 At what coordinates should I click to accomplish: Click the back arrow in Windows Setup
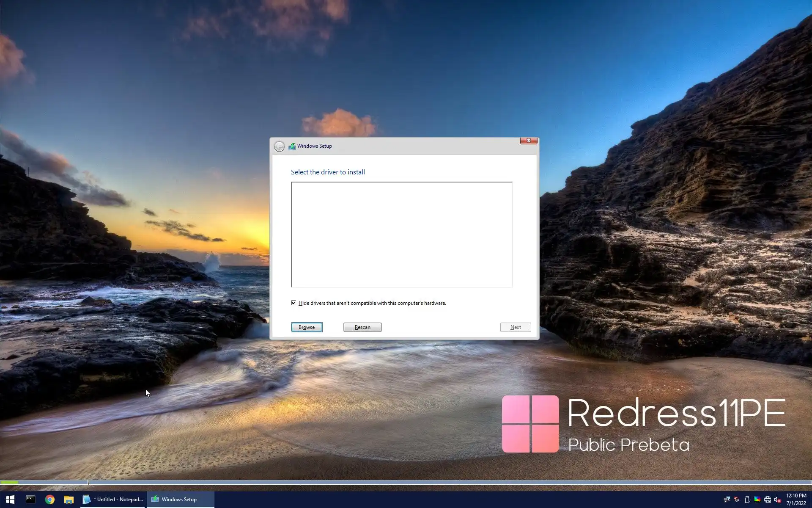[279, 146]
